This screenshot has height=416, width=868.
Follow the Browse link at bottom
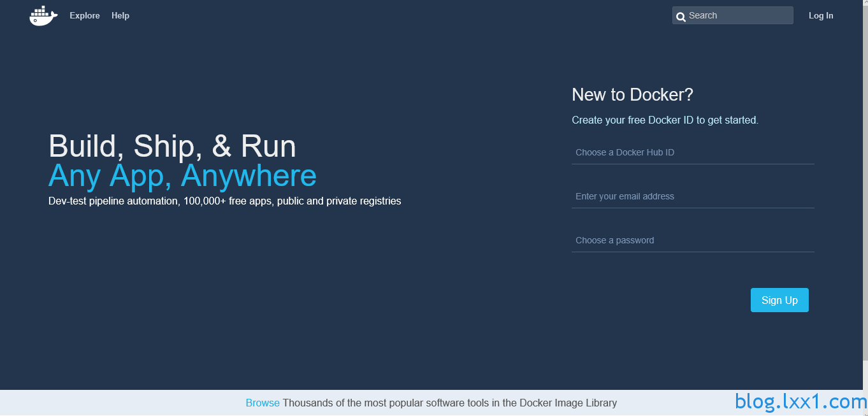(x=263, y=403)
